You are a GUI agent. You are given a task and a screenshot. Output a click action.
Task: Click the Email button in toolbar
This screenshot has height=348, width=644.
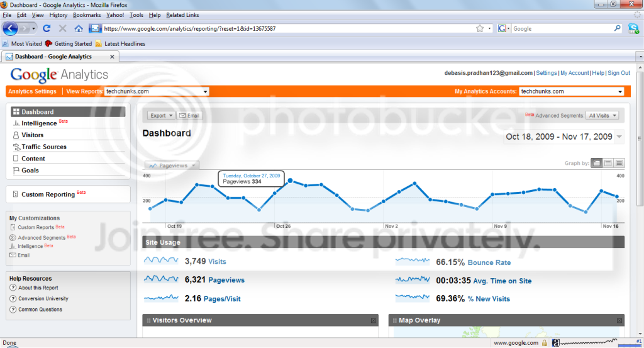pos(189,115)
